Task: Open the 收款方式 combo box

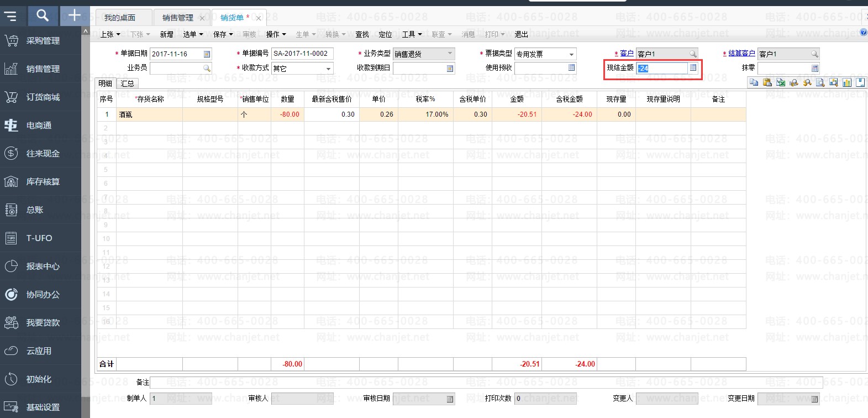Action: 302,69
